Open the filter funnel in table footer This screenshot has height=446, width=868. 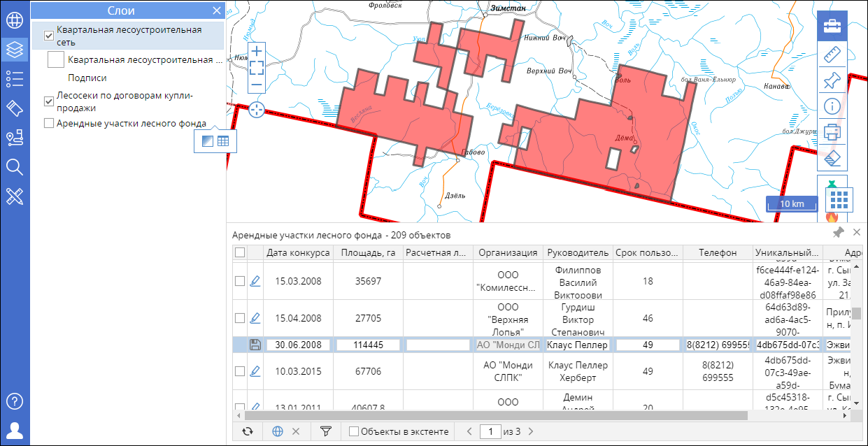click(x=325, y=431)
